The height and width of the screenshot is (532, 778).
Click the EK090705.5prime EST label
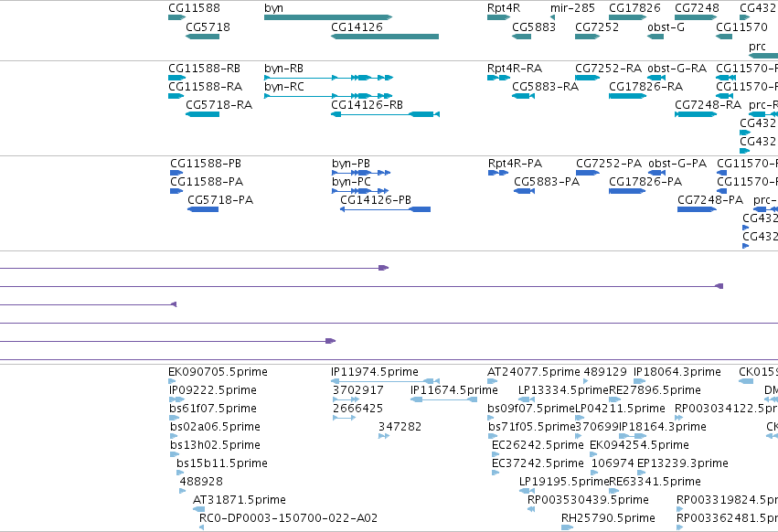click(x=218, y=372)
